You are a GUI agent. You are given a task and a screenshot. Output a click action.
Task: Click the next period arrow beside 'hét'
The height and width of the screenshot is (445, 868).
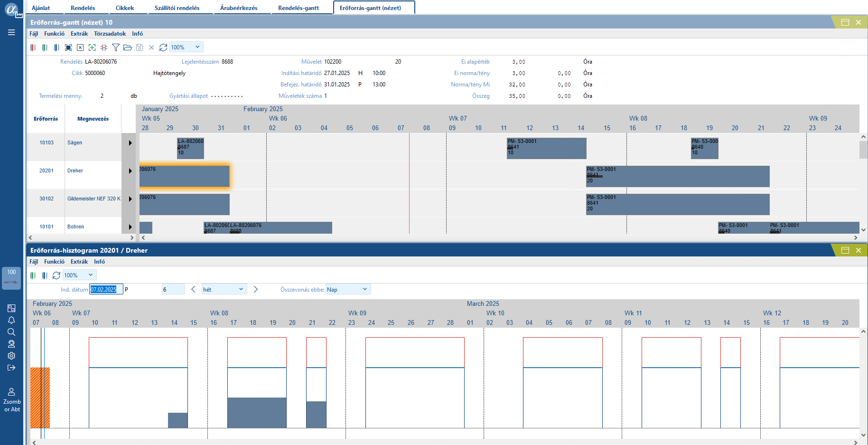point(256,289)
